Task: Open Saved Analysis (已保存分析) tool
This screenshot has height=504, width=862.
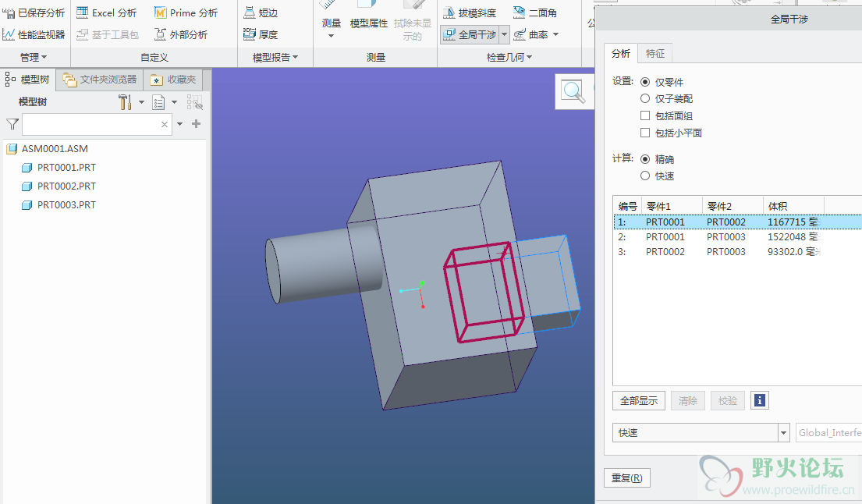Action: [x=34, y=12]
